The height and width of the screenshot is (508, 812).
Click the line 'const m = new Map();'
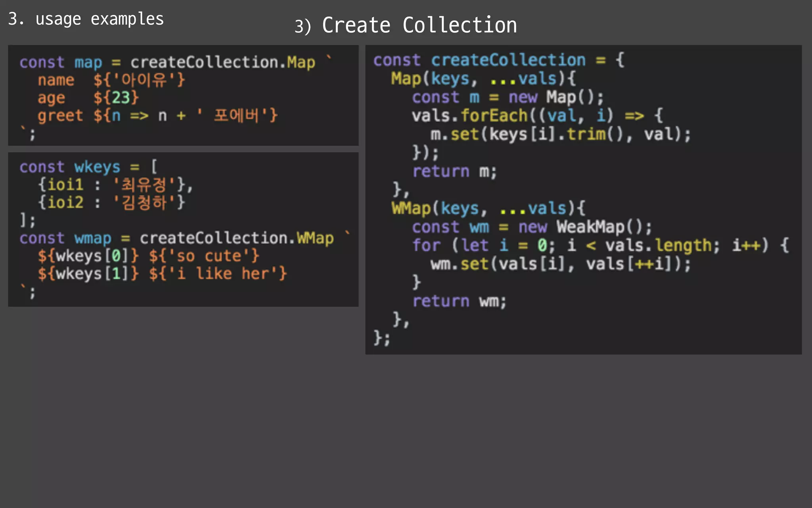pos(507,97)
